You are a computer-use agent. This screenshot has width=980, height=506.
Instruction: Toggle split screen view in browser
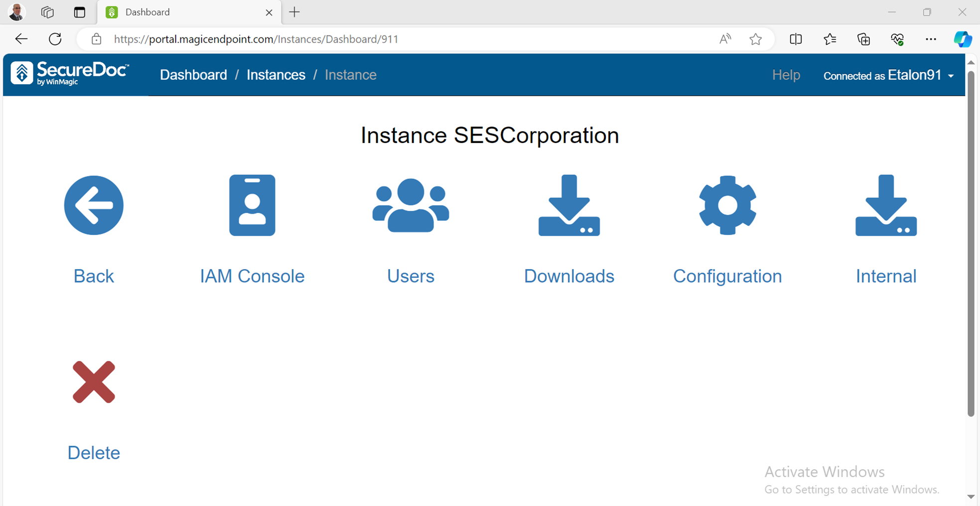click(x=796, y=39)
